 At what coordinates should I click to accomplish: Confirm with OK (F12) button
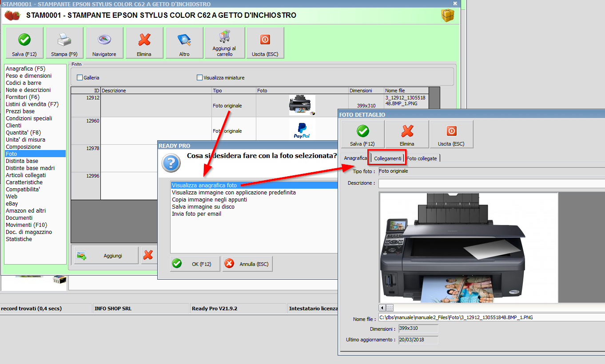[195, 264]
